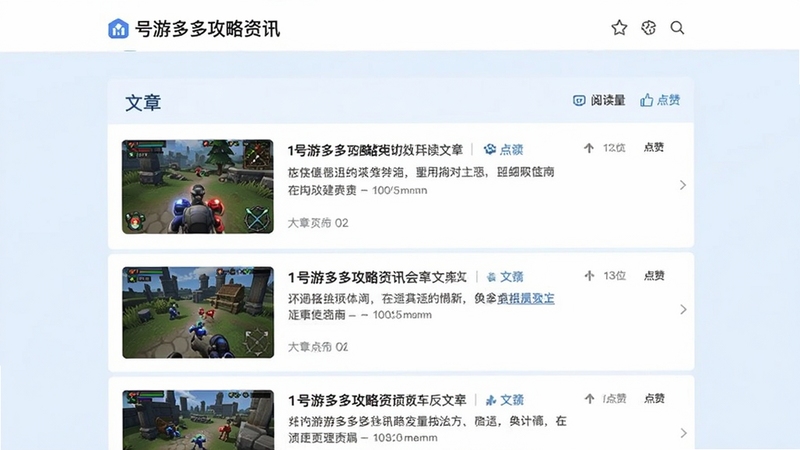Open the 号游多多攻略资讯 site title
Screen dimensions: 800x450
click(x=207, y=29)
